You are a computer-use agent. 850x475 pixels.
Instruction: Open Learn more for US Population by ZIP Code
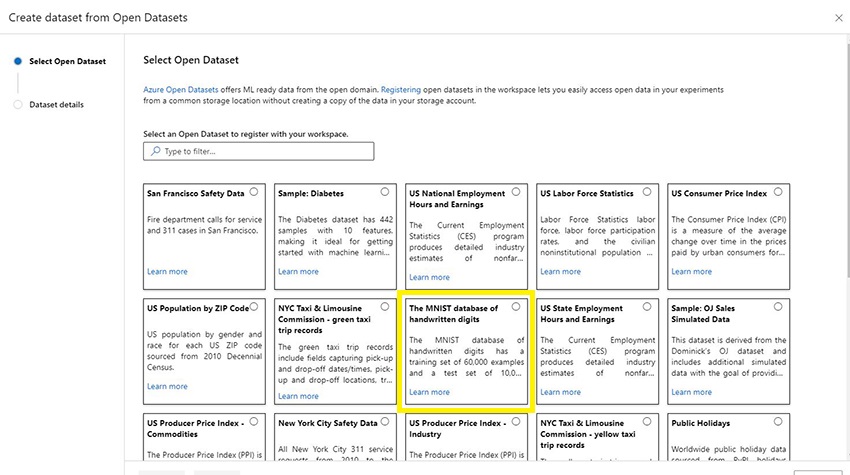[x=167, y=387]
